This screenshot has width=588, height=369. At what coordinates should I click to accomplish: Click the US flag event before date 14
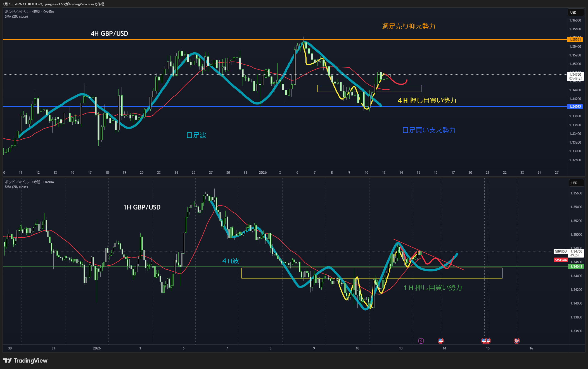point(440,341)
